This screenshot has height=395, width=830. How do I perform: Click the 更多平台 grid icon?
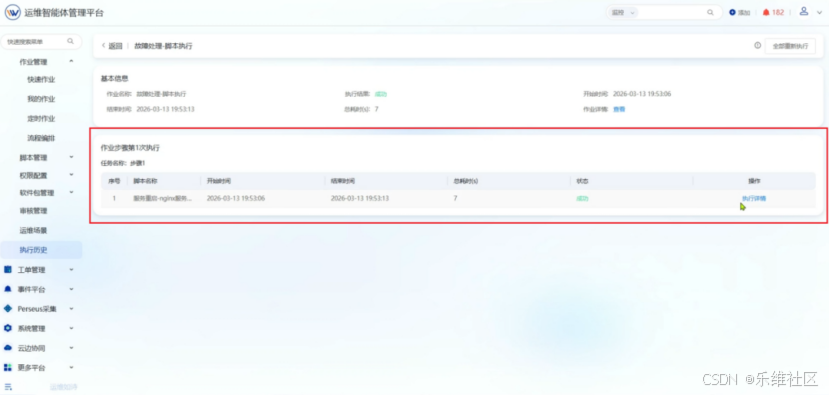[x=7, y=367]
